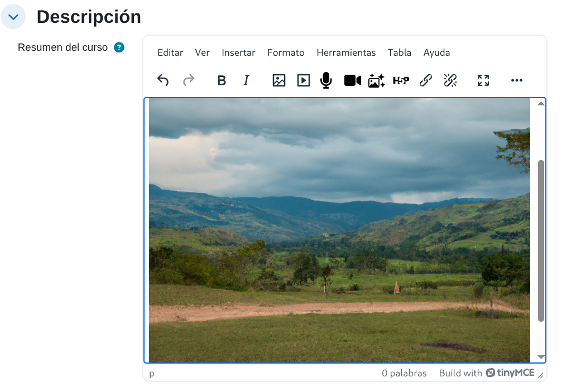
Task: Toggle italic formatting
Action: click(246, 80)
